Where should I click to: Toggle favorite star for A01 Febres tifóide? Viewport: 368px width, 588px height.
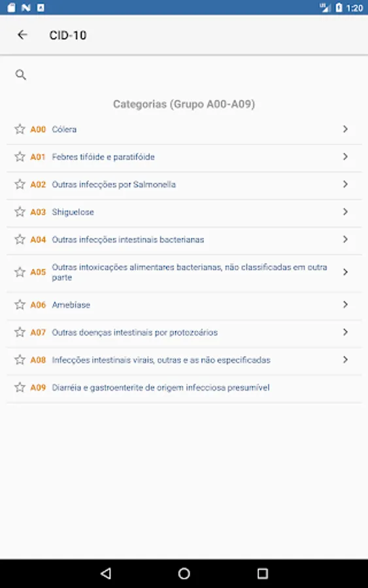(20, 156)
